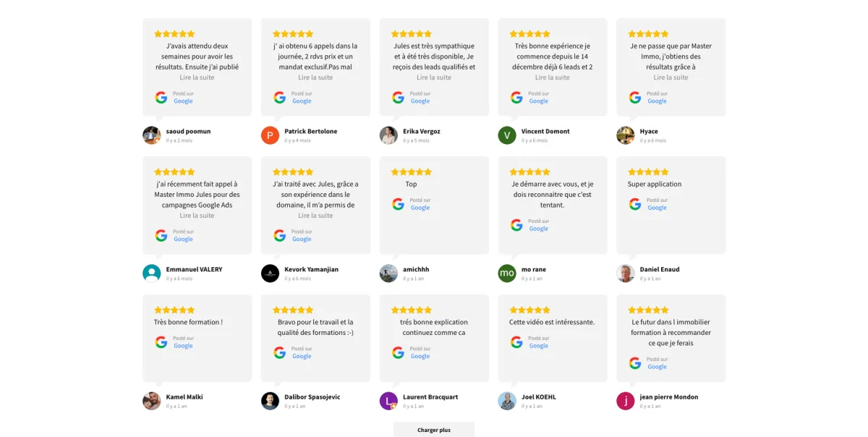Screen dimensions: 868x437
Task: Open Google link in Vincent Domont's review
Action: tap(539, 101)
